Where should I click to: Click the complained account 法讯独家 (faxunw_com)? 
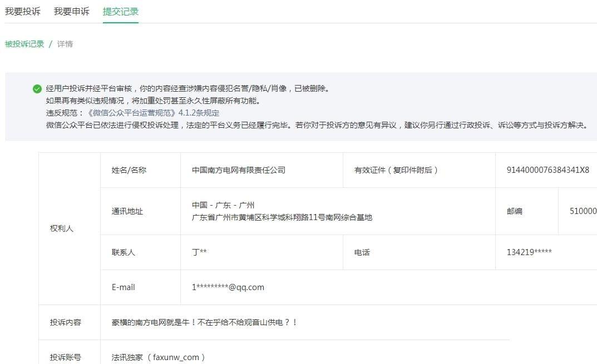click(x=159, y=357)
